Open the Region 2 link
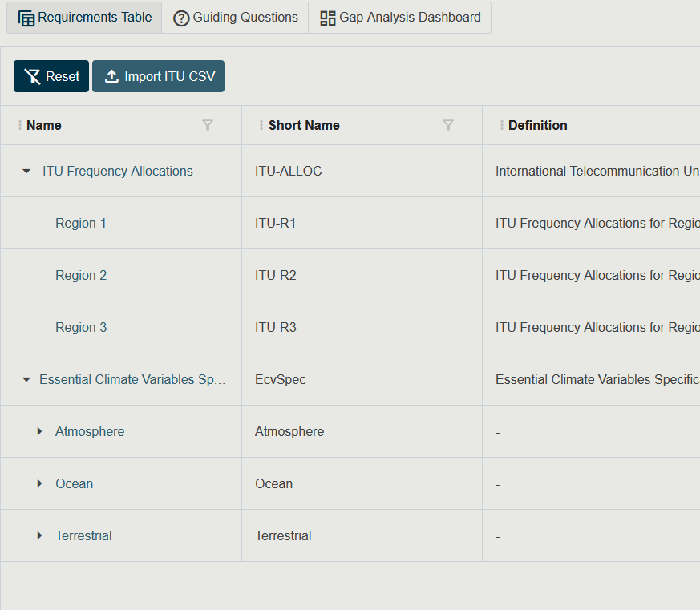 [81, 275]
